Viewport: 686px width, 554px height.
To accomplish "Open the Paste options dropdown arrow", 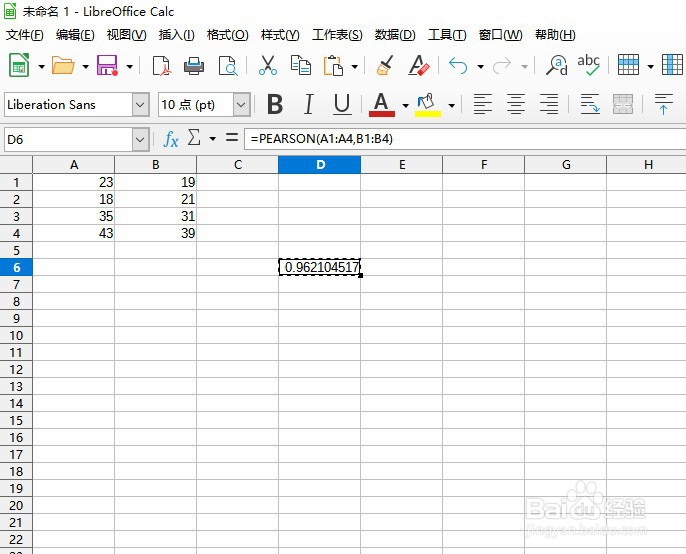I will (355, 67).
